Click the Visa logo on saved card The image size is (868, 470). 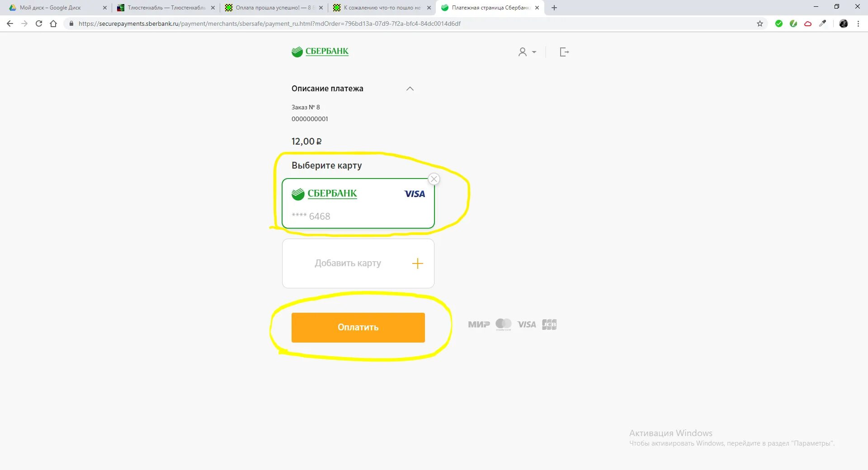pos(415,194)
